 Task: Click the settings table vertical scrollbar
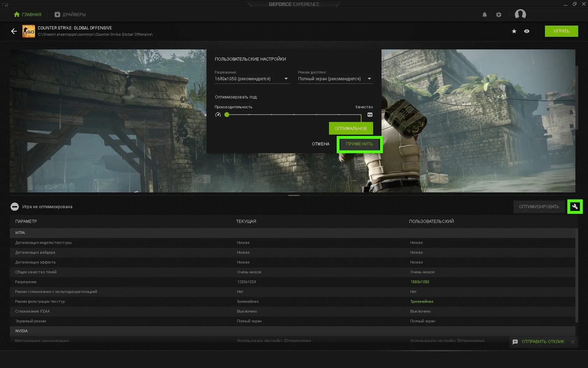577,275
